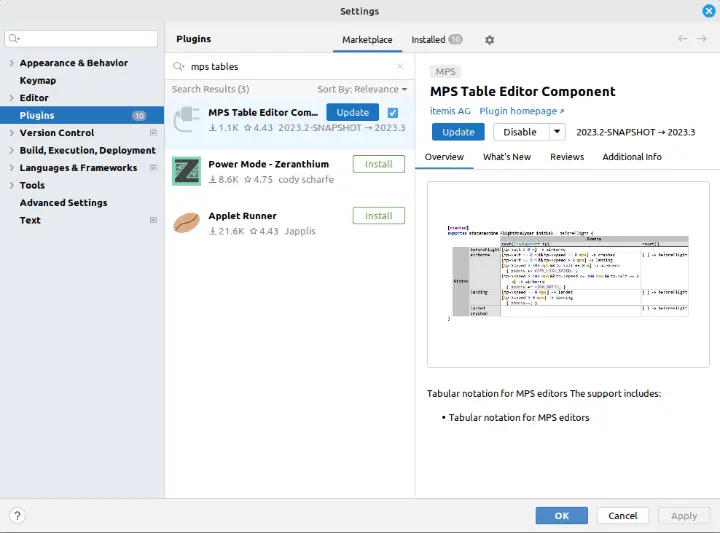Select Advanced Settings in the tree
Screen dimensions: 720x533
(63, 202)
